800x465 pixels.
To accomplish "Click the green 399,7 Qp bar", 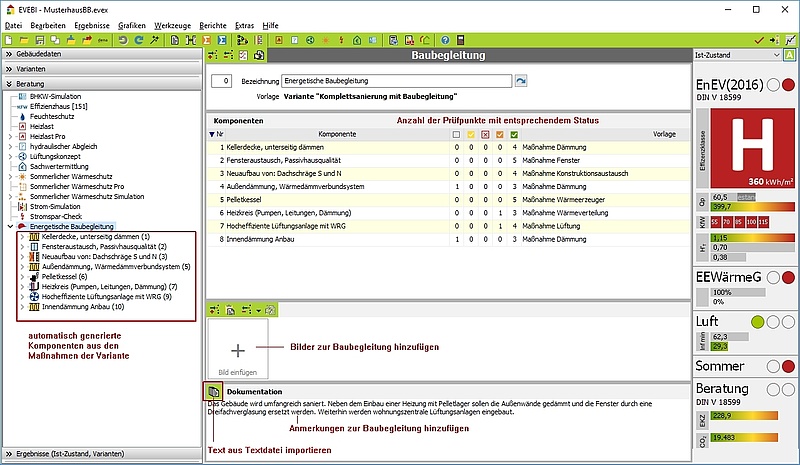I will [x=752, y=207].
